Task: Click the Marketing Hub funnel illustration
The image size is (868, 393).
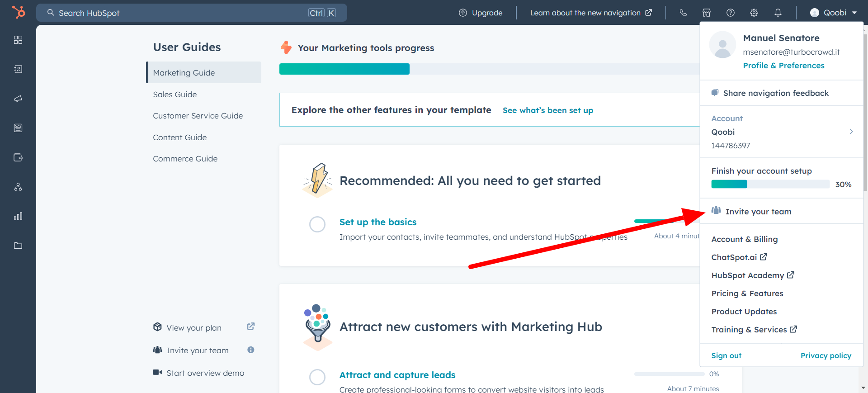Action: click(x=317, y=327)
